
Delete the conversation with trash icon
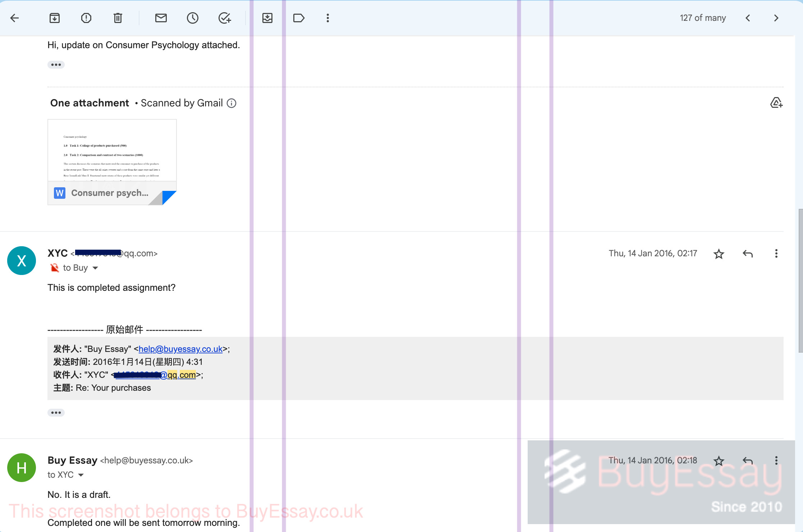[118, 18]
